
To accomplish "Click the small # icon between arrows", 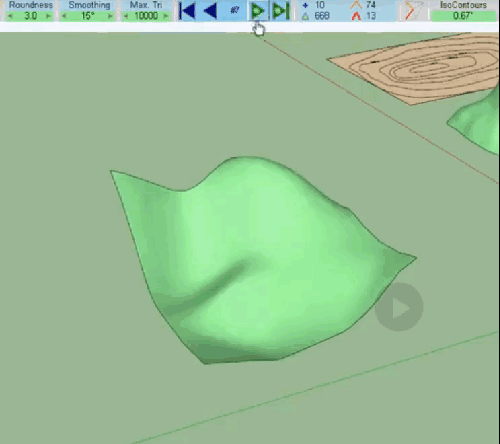I will [x=235, y=10].
